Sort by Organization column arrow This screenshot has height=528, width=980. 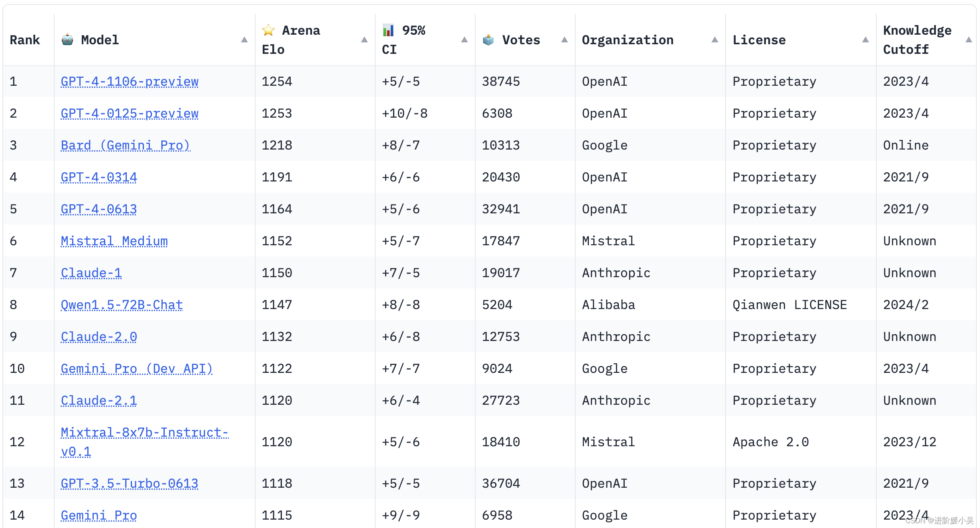(715, 40)
